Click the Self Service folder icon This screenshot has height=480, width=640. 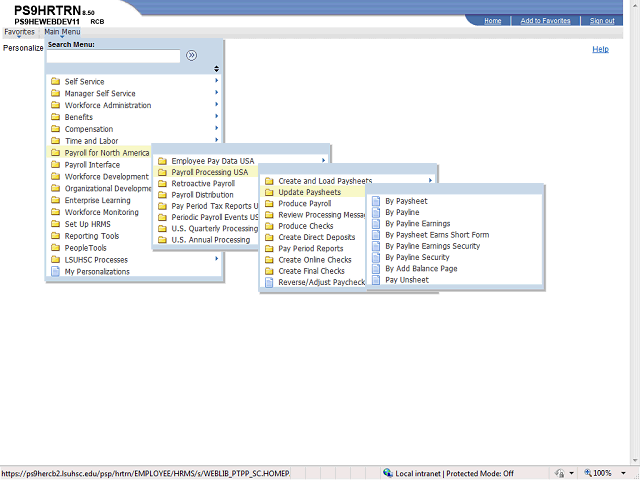[x=56, y=82]
